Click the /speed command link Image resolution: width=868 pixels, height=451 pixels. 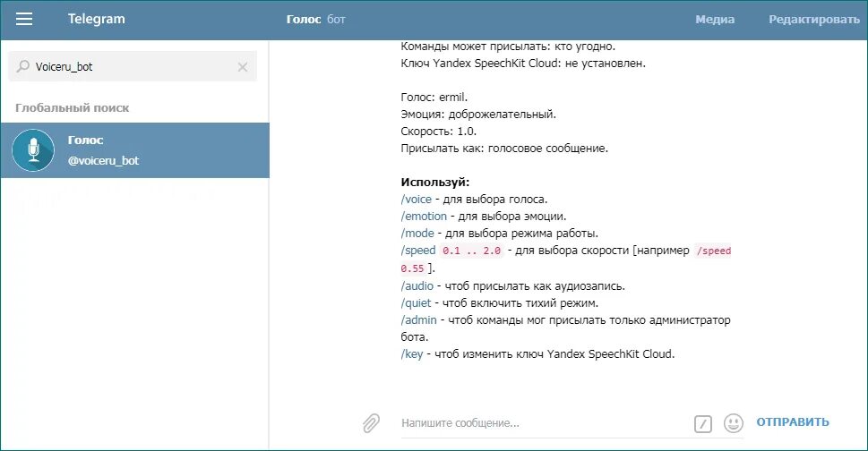418,251
